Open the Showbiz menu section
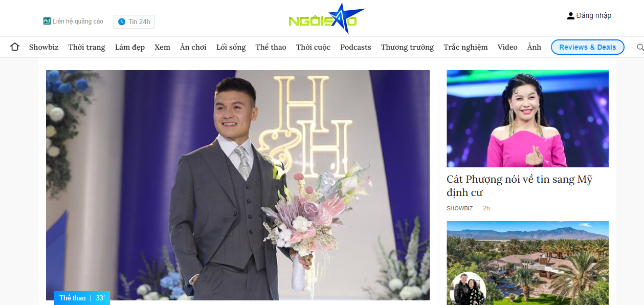This screenshot has width=644, height=305. coord(44,47)
